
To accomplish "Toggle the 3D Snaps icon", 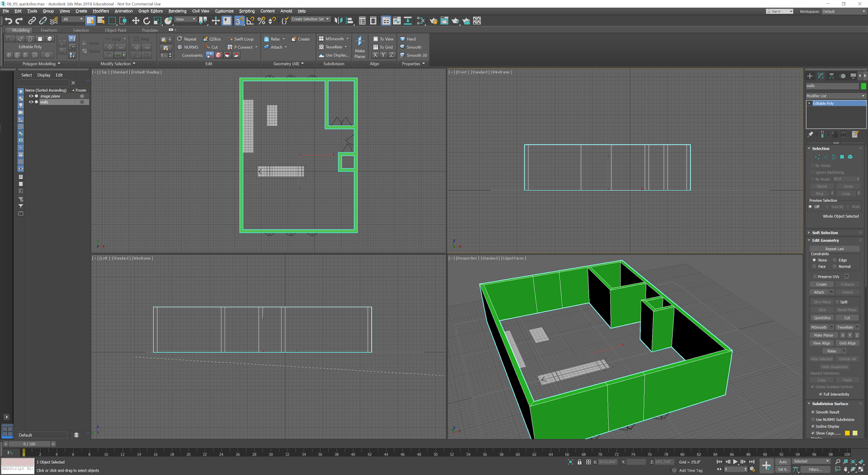I will 239,21.
